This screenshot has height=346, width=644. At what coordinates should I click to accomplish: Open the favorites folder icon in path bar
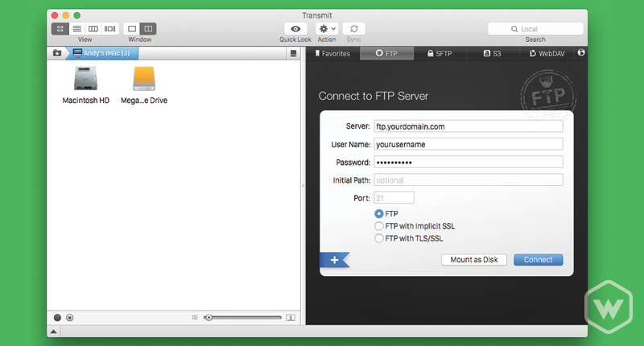(57, 53)
